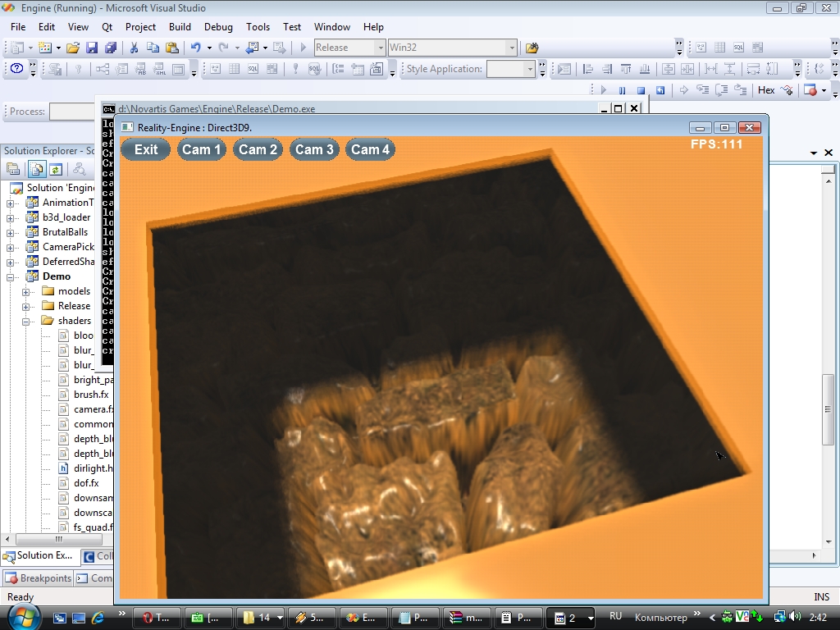Click the Open File folder icon
Viewport: 840px width, 630px height.
point(73,48)
